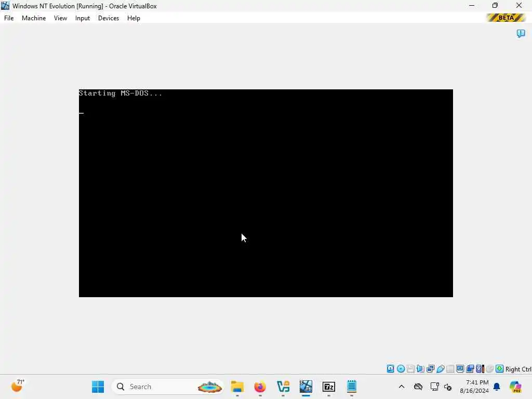Open File Explorer from taskbar
The image size is (532, 399).
click(x=237, y=387)
